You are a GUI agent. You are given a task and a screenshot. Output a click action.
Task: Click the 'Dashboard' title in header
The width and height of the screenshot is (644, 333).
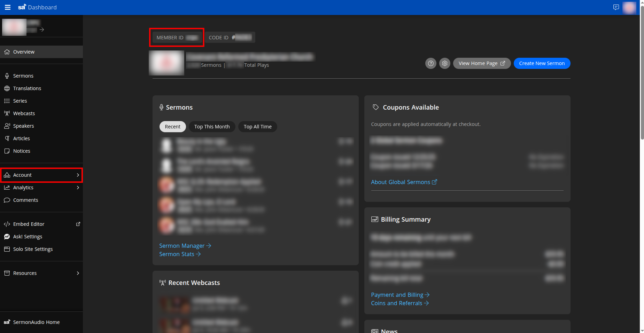[x=42, y=7]
